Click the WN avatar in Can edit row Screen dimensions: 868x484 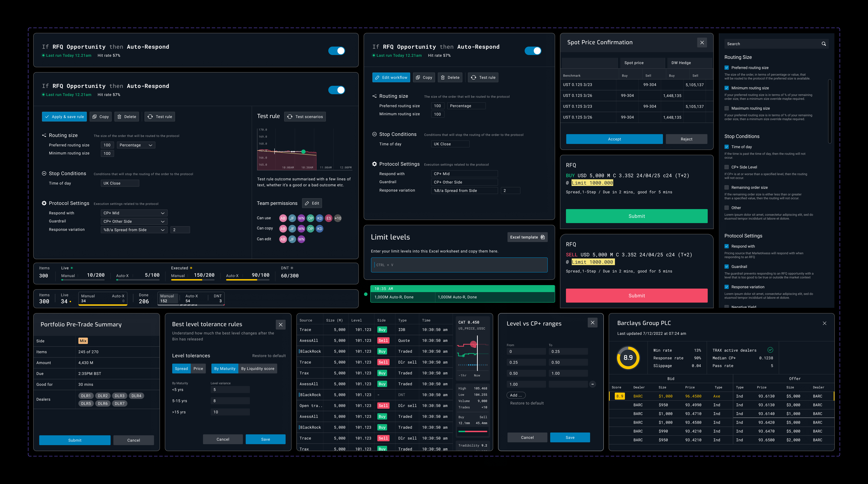(x=301, y=239)
